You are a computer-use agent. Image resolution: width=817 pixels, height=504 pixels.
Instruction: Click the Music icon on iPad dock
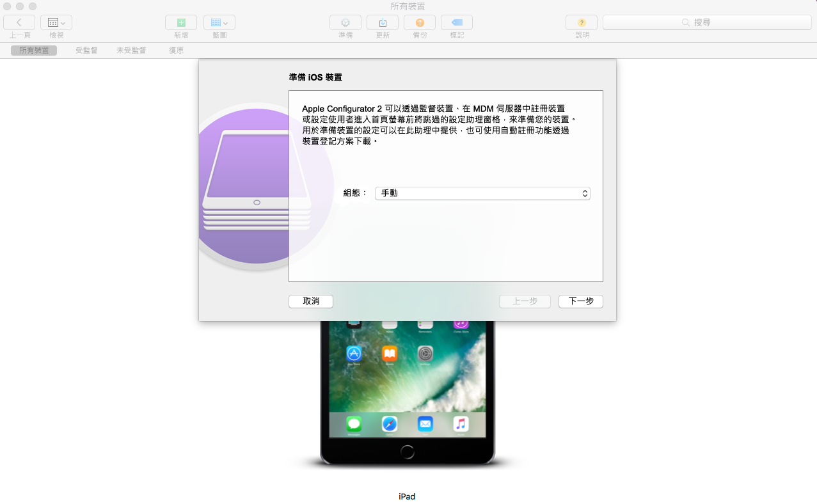(x=461, y=423)
